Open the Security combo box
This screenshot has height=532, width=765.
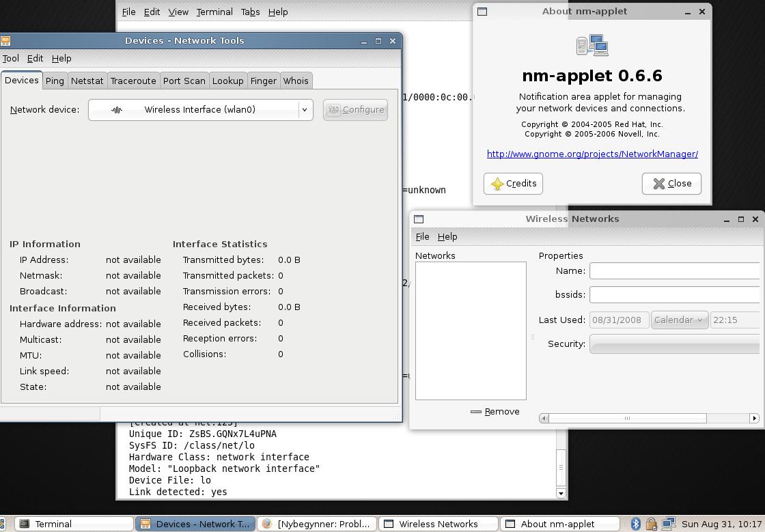pos(674,344)
